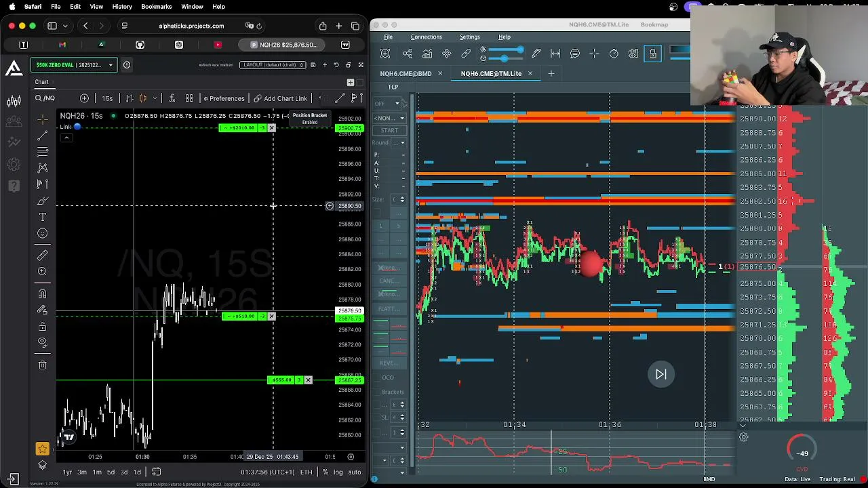Click Add Chart Link button
868x488 pixels.
[281, 98]
